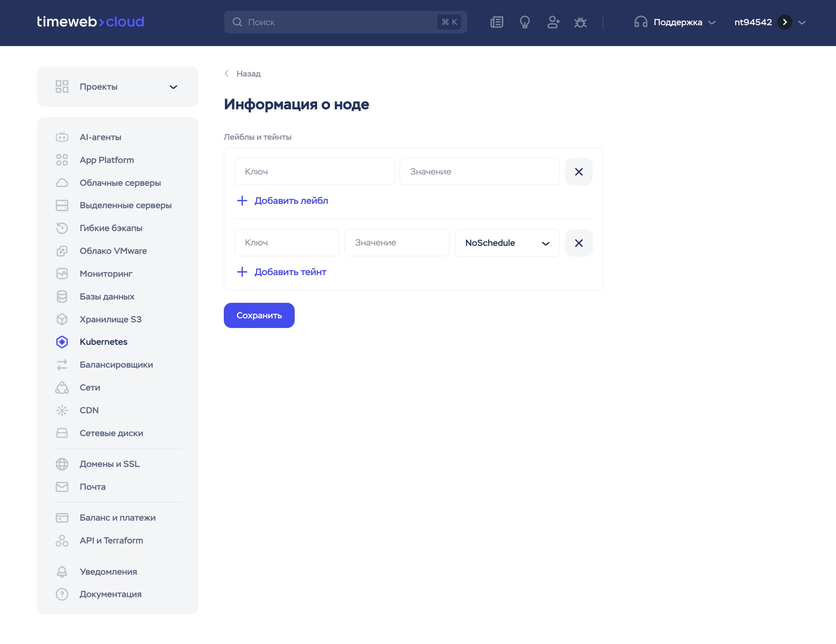Open the NoSchedule effect dropdown
Viewport: 836px width, 644px height.
coord(507,243)
